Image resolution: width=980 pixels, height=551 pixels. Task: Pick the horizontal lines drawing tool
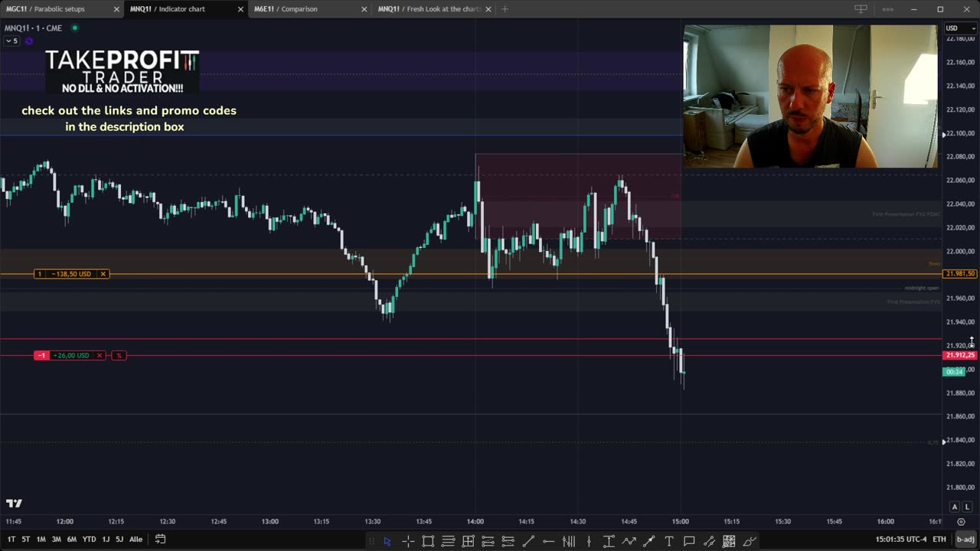[x=448, y=541]
